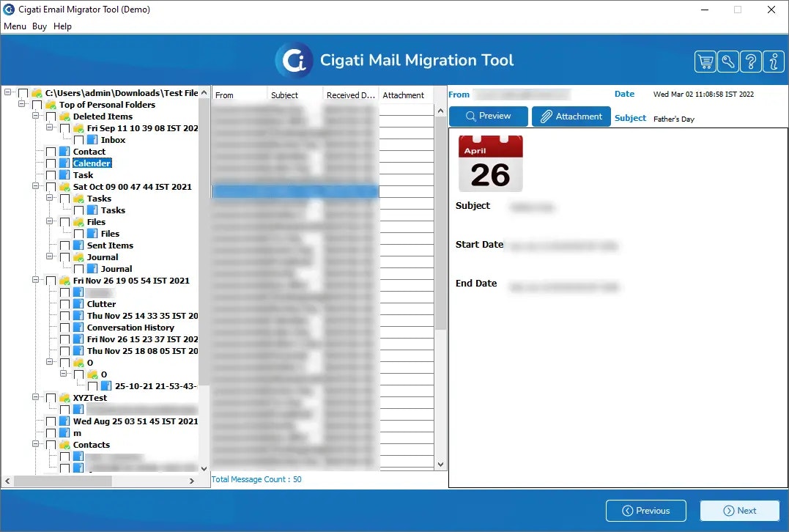This screenshot has width=789, height=532.
Task: Check the Conversation History checkbox
Action: [65, 328]
